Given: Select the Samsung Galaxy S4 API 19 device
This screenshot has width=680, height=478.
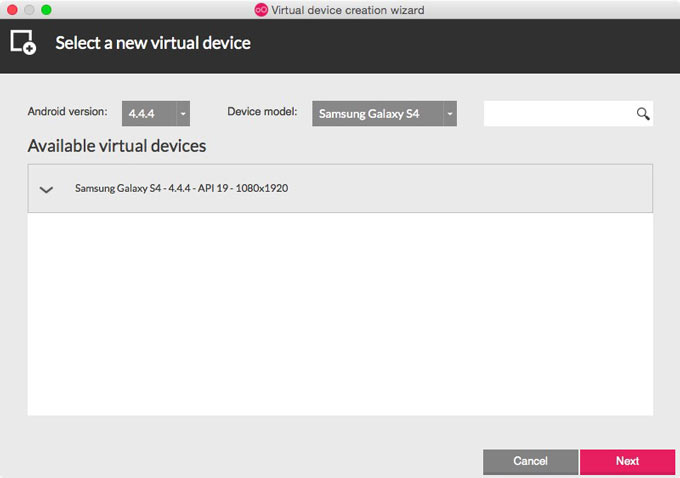Looking at the screenshot, I should point(181,188).
